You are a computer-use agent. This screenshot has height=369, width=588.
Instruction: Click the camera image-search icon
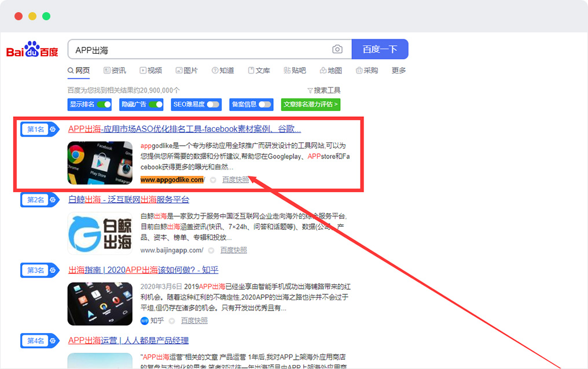pos(337,49)
